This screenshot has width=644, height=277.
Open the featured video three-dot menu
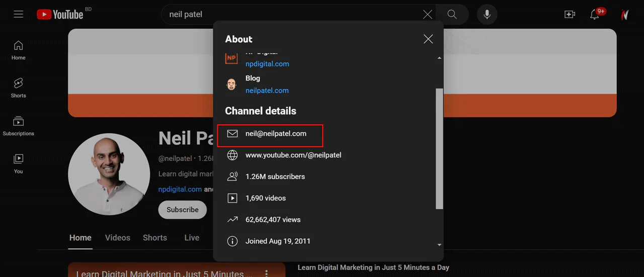(267, 273)
